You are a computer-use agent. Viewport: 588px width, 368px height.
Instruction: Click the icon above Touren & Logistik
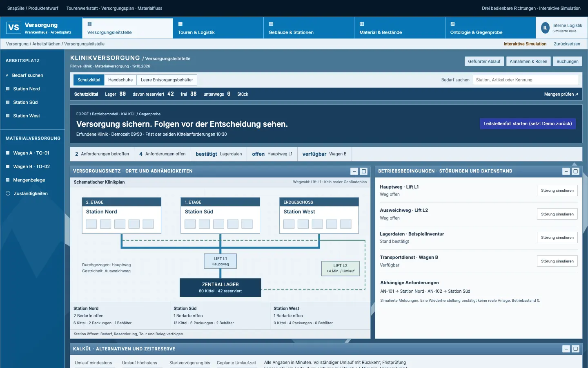click(x=180, y=24)
